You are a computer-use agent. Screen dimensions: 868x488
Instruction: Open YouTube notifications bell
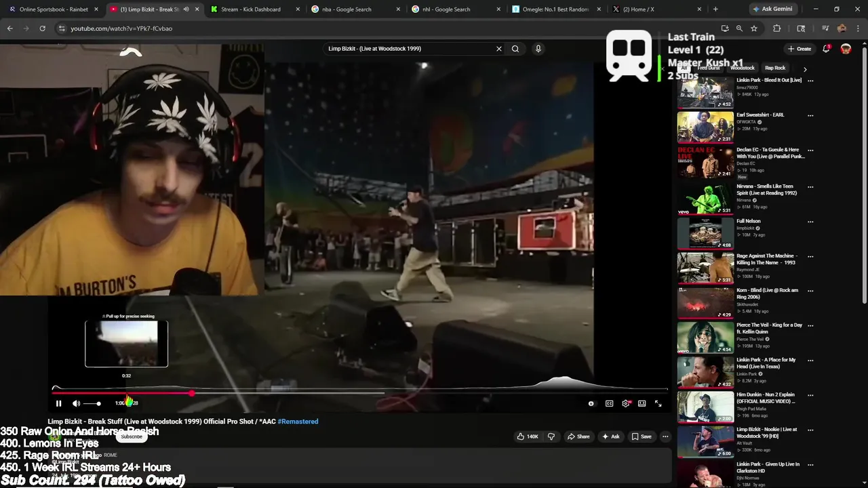(826, 49)
